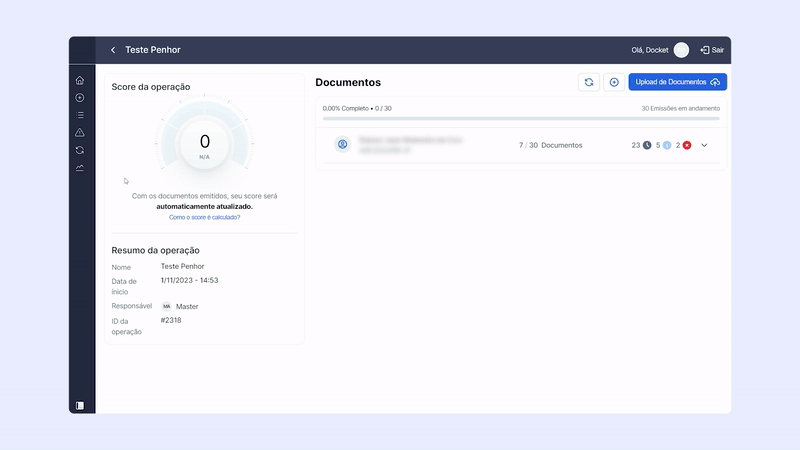The height and width of the screenshot is (450, 800).
Task: Click the red error icon next to 2
Action: click(687, 145)
